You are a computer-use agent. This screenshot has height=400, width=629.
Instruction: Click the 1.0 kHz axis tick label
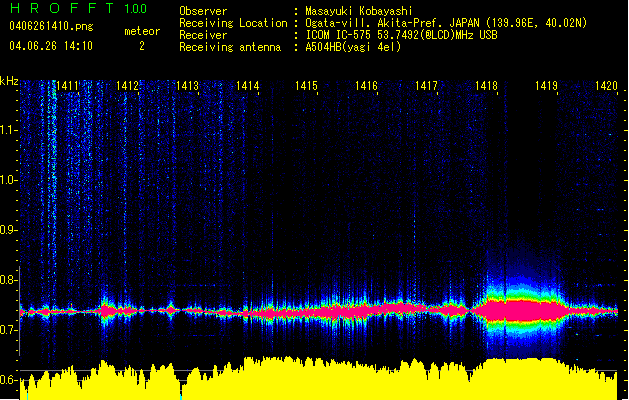coord(8,180)
